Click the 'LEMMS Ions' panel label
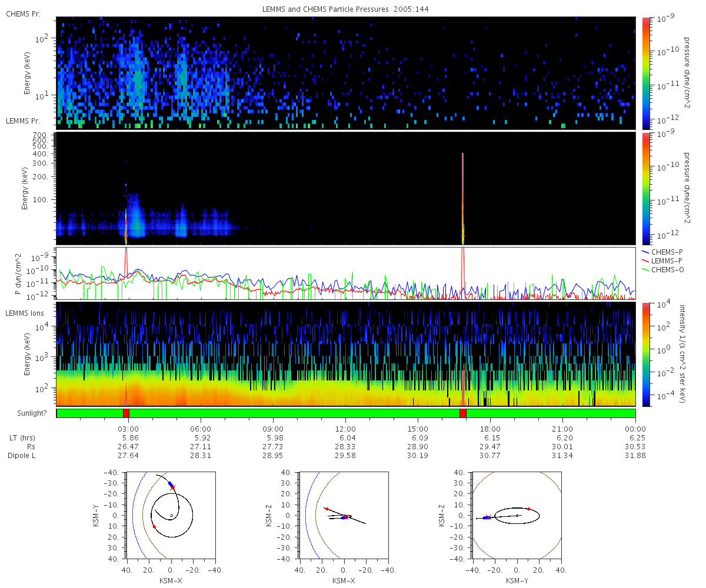The height and width of the screenshot is (588, 706). coord(24,313)
